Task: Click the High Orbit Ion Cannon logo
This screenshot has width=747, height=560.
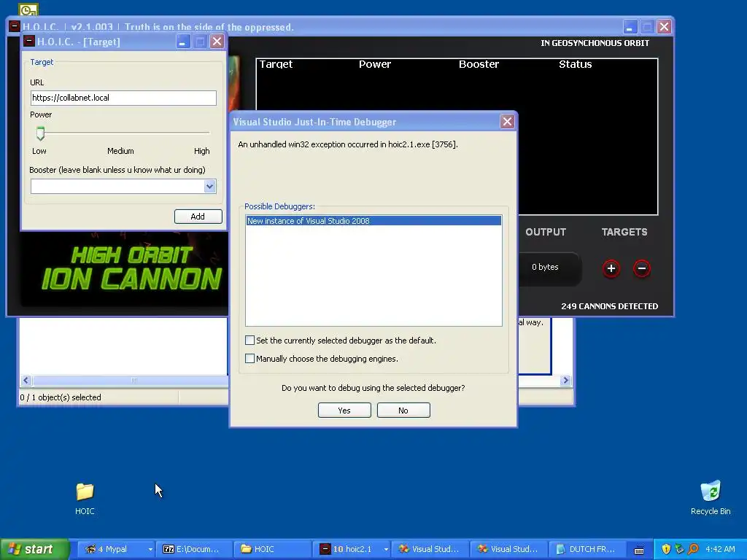Action: click(x=131, y=268)
